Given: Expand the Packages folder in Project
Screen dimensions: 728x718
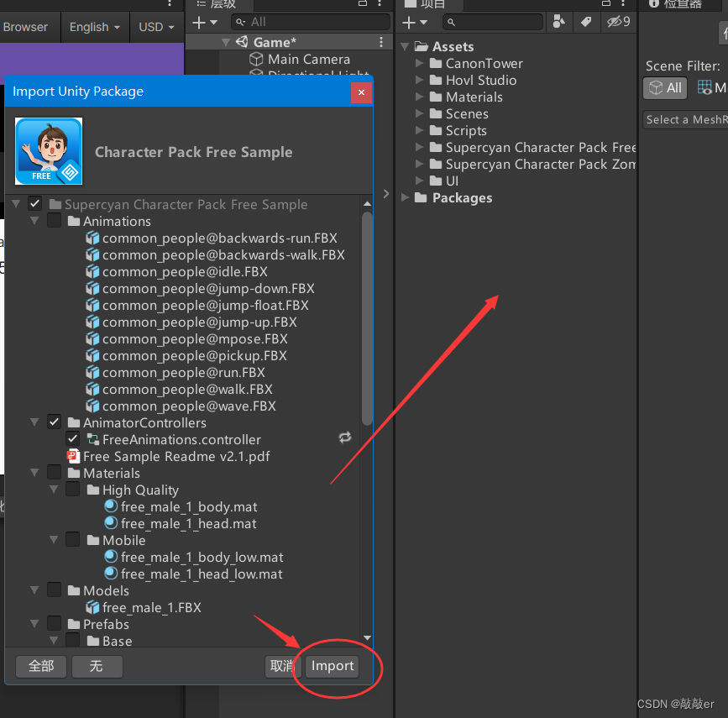Looking at the screenshot, I should pyautogui.click(x=405, y=197).
